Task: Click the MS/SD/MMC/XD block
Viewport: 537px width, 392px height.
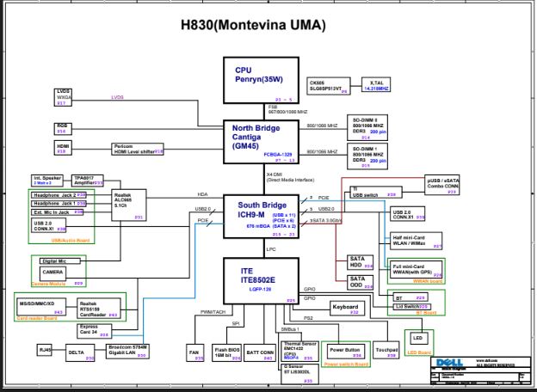Action: point(41,307)
